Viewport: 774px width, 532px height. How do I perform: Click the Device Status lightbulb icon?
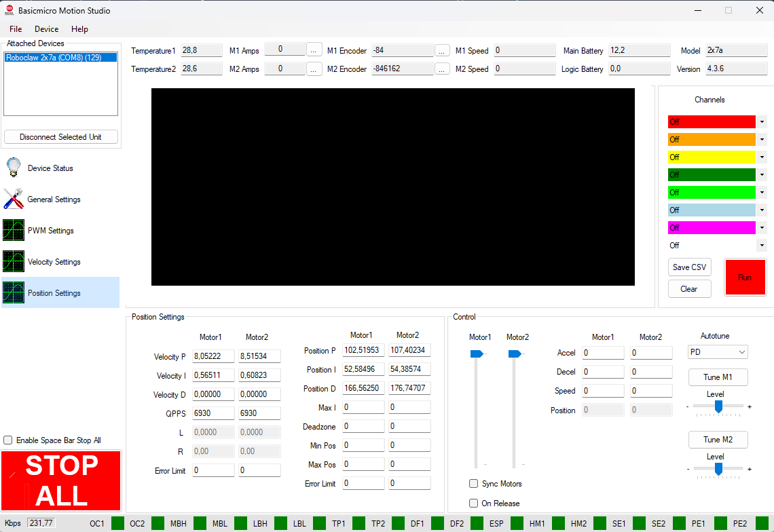pyautogui.click(x=13, y=168)
